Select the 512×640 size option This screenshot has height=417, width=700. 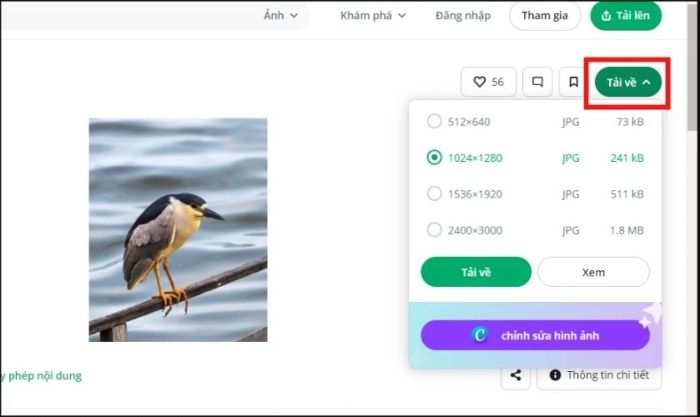tap(434, 121)
